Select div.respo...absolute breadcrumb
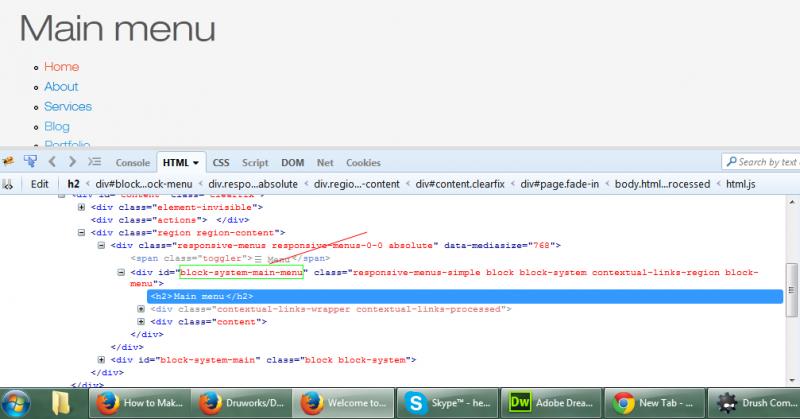The image size is (800, 419). click(253, 184)
